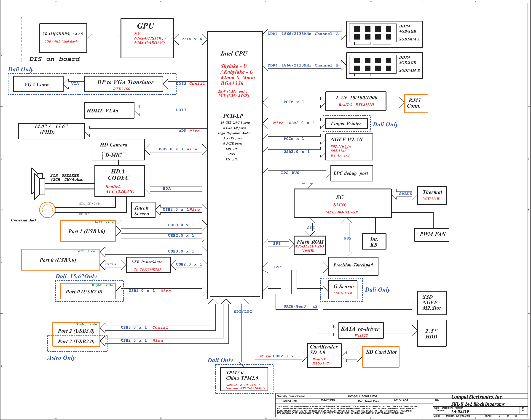Click the USB PowerShare TPS2544RTER block
Viewport: 531px width, 420px height.
tap(148, 265)
